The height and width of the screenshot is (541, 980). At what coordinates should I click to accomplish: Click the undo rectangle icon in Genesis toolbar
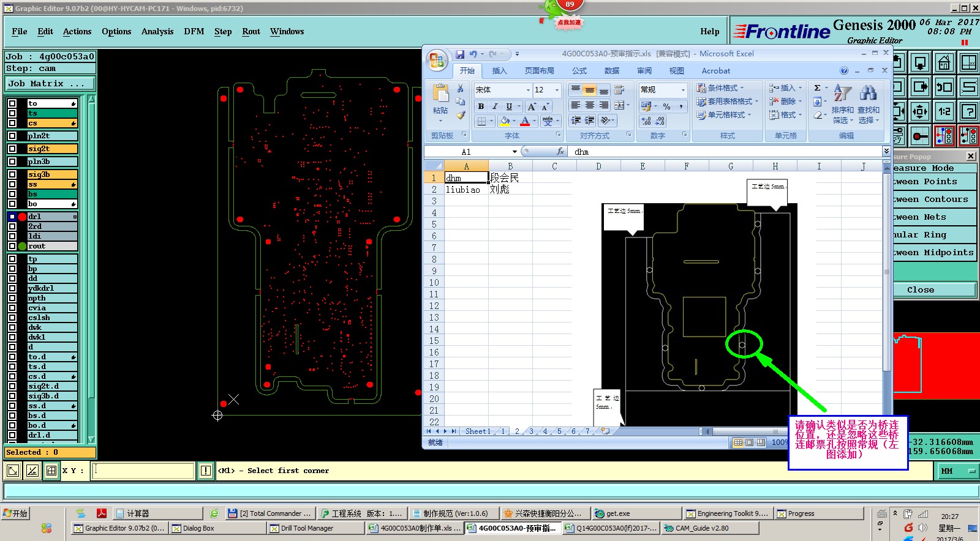point(944,87)
